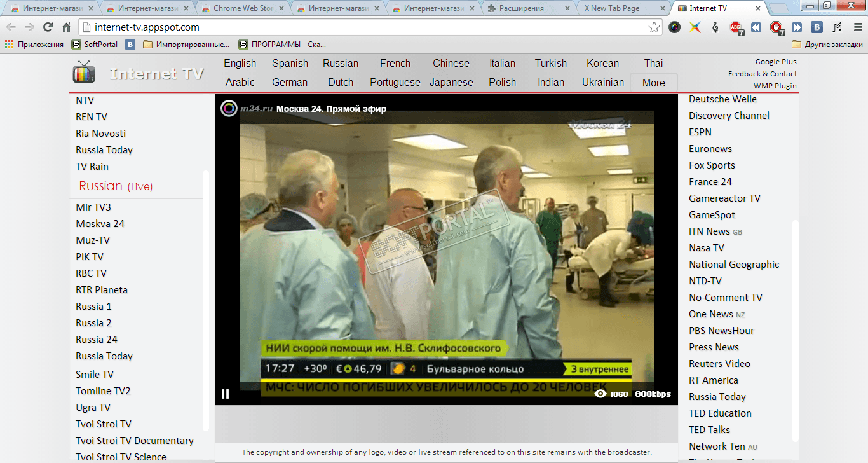868x463 pixels.
Task: Click the viewer count eye icon
Action: click(x=600, y=394)
